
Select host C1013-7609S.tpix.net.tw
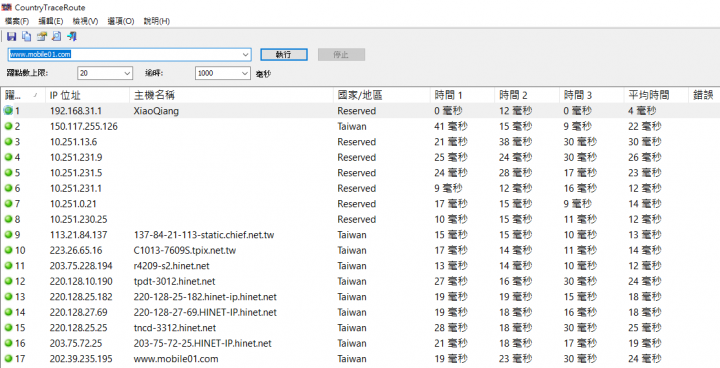pos(185,250)
